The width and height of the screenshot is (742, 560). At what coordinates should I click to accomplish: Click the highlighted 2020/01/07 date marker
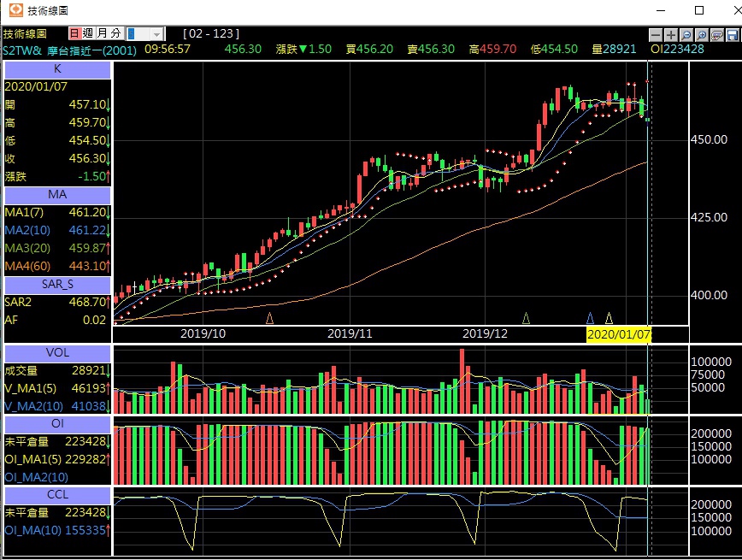[619, 334]
